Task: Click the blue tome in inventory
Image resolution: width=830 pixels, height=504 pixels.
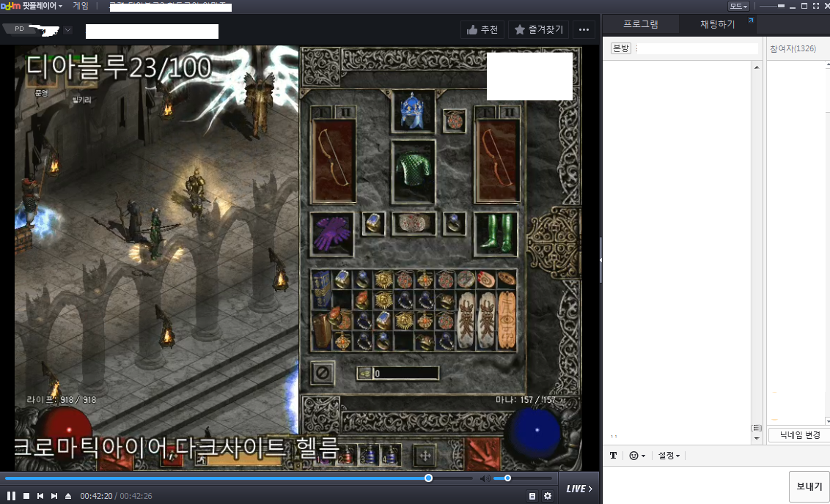Action: (x=321, y=289)
